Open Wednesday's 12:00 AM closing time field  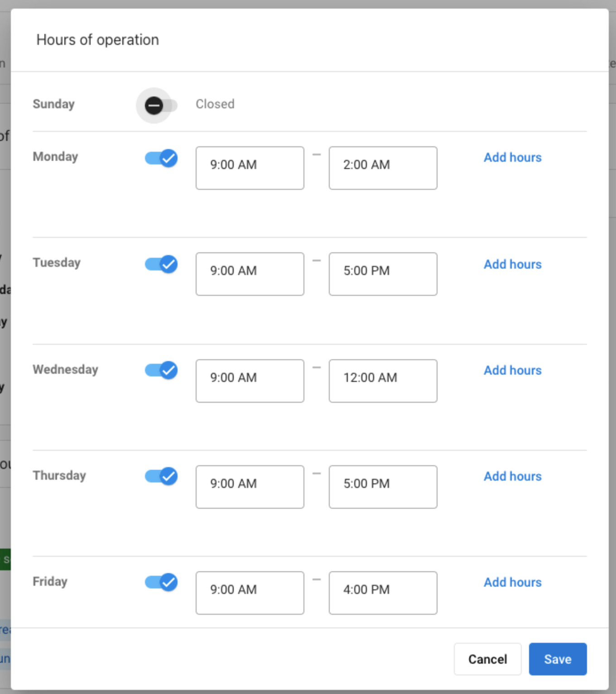click(x=383, y=381)
